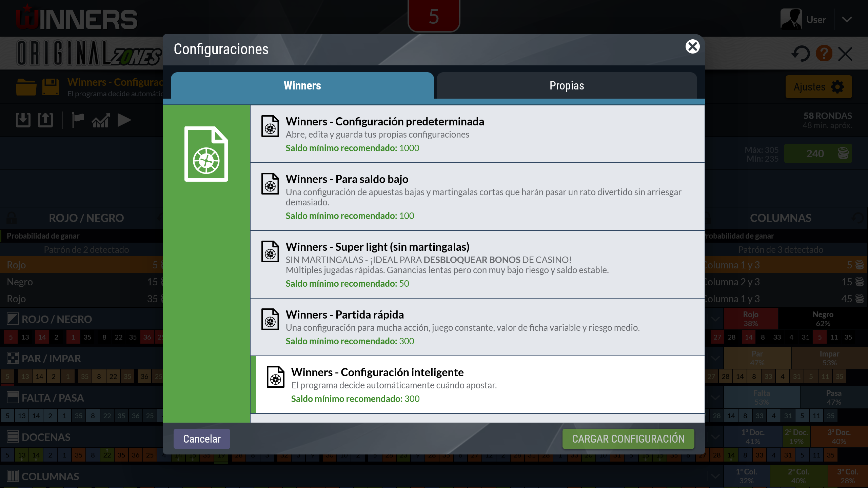868x488 pixels.
Task: Select Winners - Para saldo bajo
Action: [x=477, y=197]
